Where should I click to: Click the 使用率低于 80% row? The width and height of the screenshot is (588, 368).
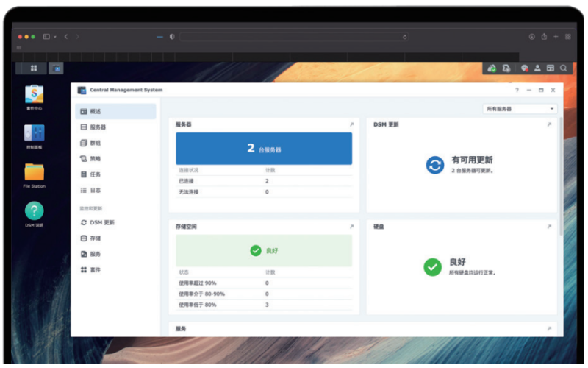[x=264, y=305]
